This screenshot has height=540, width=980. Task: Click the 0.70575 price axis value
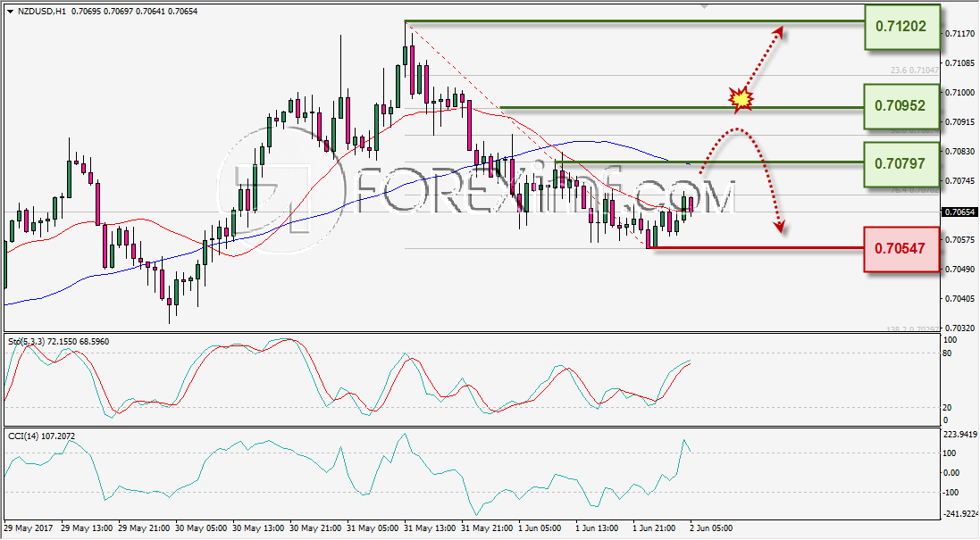[960, 240]
